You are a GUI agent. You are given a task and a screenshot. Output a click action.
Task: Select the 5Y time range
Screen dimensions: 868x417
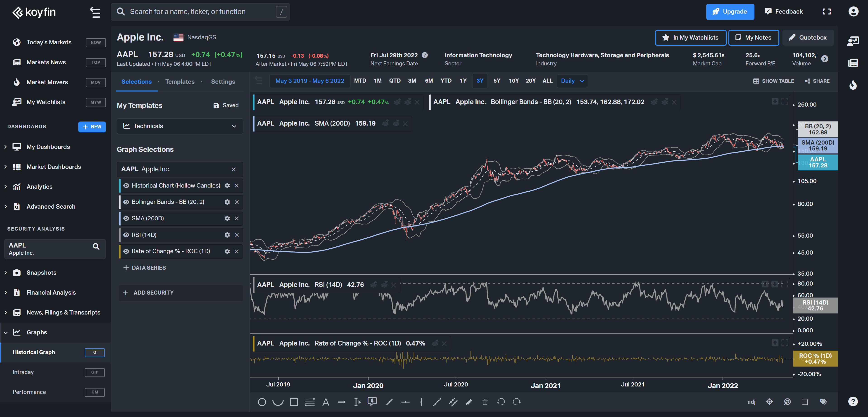pyautogui.click(x=497, y=81)
